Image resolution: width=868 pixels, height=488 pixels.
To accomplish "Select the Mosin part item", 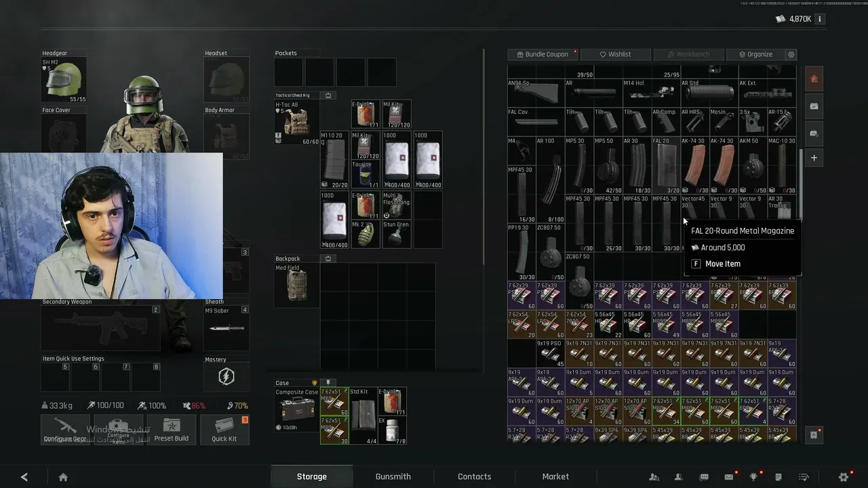I will coord(723,122).
